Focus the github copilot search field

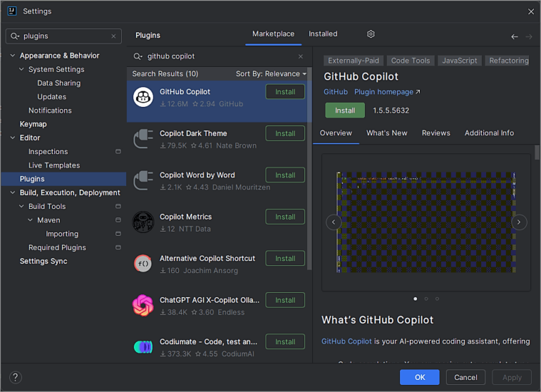tap(219, 56)
